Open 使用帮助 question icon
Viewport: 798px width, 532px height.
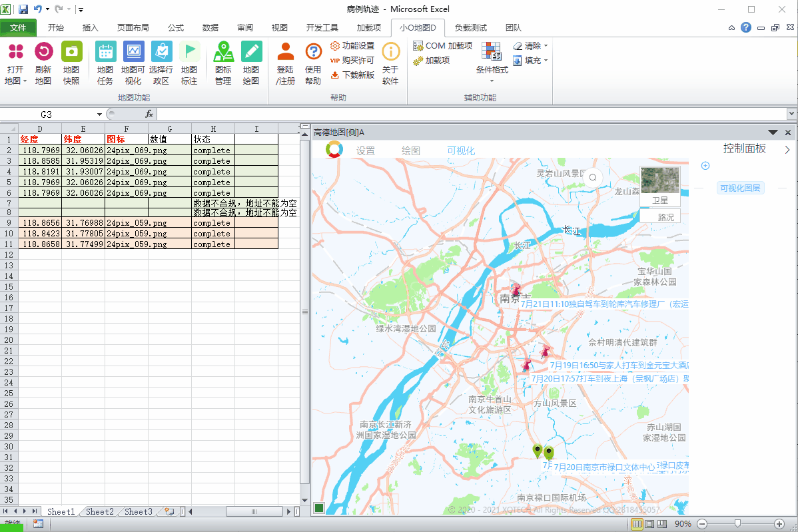click(314, 51)
